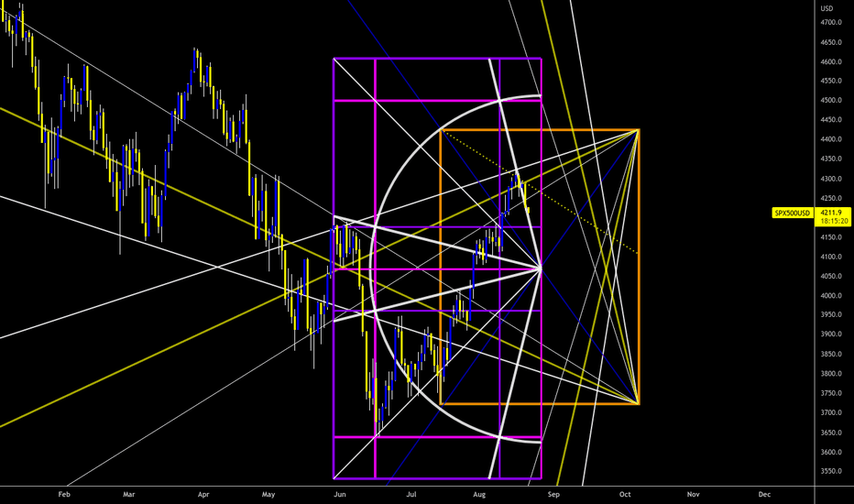The height and width of the screenshot is (504, 854).
Task: Click the 4050.0 price axis label
Action: click(x=831, y=276)
